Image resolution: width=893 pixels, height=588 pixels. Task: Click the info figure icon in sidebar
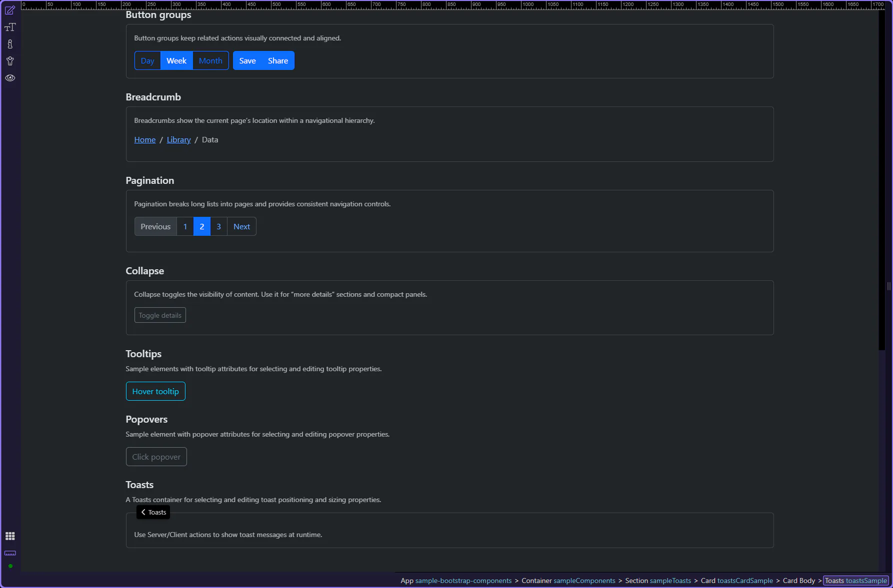click(x=10, y=44)
